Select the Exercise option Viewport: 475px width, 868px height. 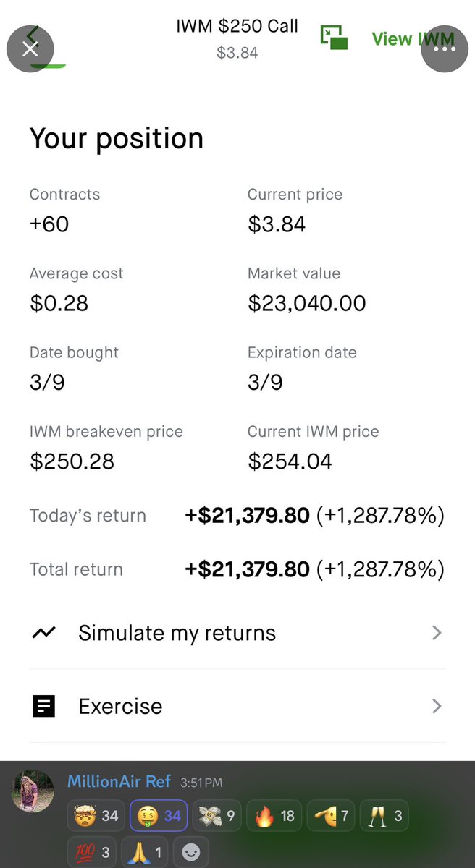point(237,706)
